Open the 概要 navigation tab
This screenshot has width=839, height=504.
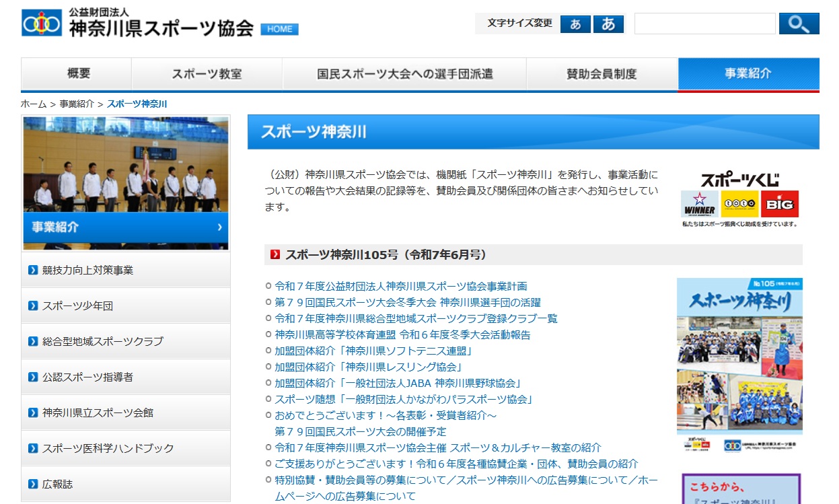[x=78, y=74]
